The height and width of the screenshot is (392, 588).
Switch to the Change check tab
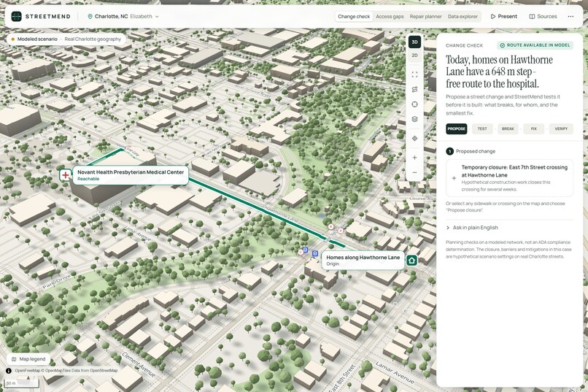click(354, 17)
